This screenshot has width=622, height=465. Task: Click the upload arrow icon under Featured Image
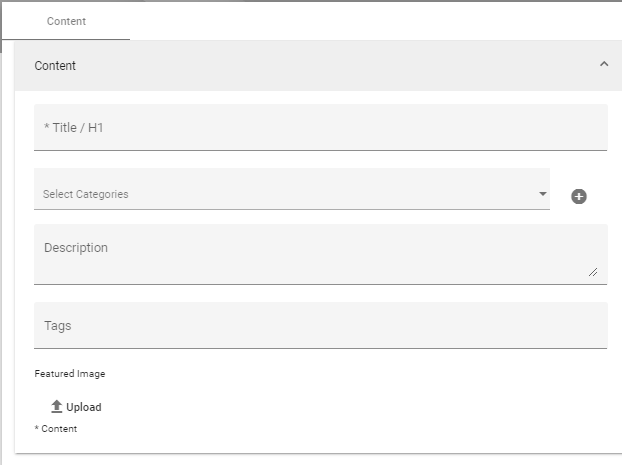point(57,406)
